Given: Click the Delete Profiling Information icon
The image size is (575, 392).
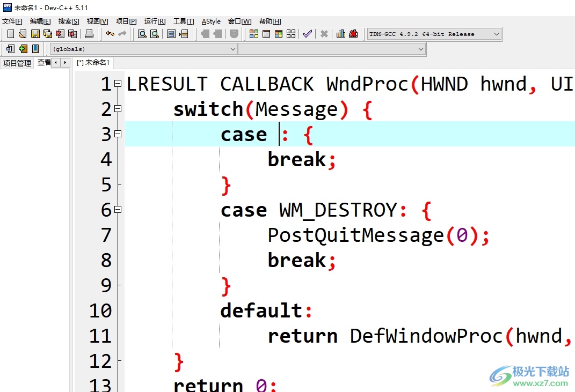Looking at the screenshot, I should click(353, 34).
